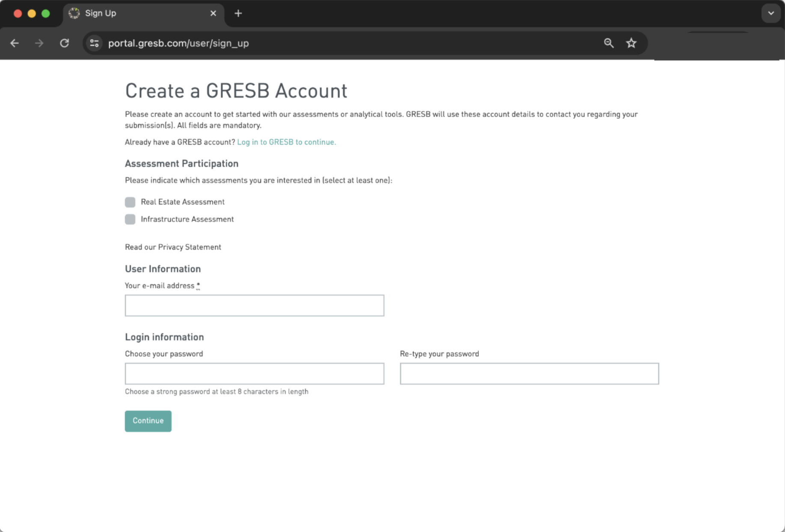Open the Log in to GRESB link

pos(286,142)
